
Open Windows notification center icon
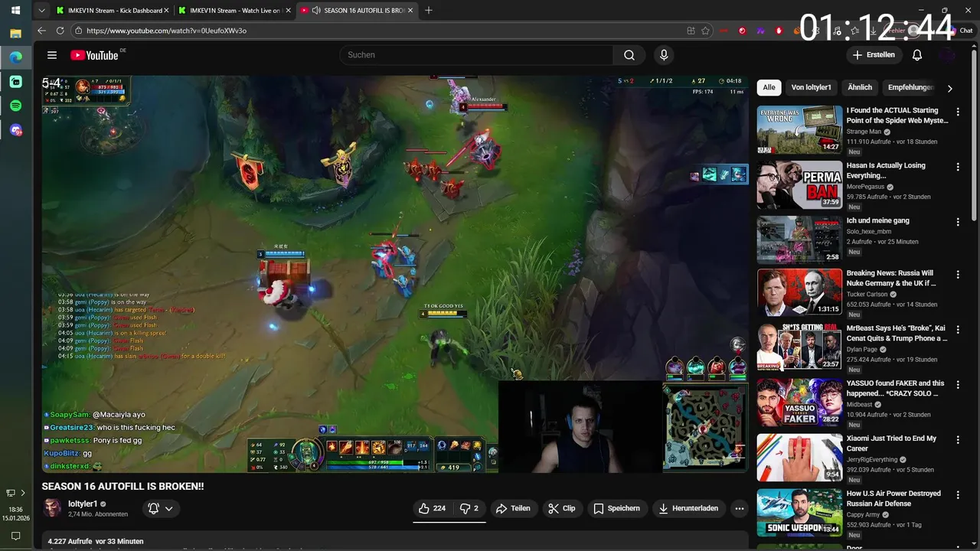tap(15, 537)
